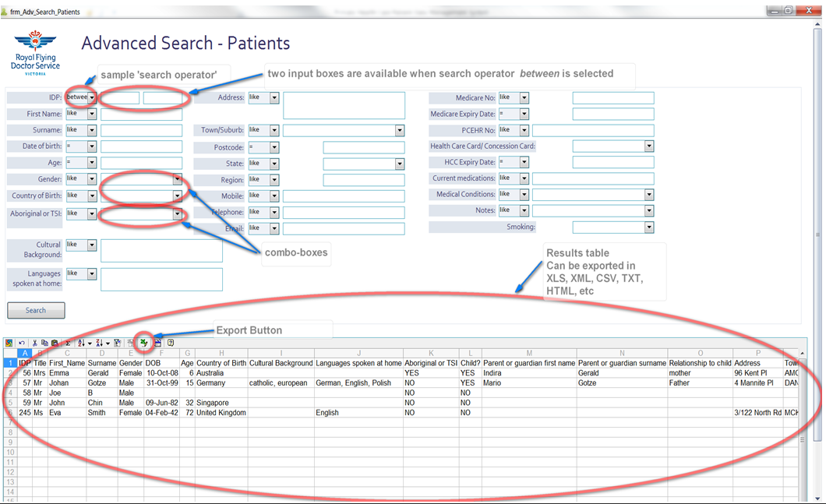The width and height of the screenshot is (826, 504).
Task: Select the row header for Emma's record
Action: [x=9, y=372]
